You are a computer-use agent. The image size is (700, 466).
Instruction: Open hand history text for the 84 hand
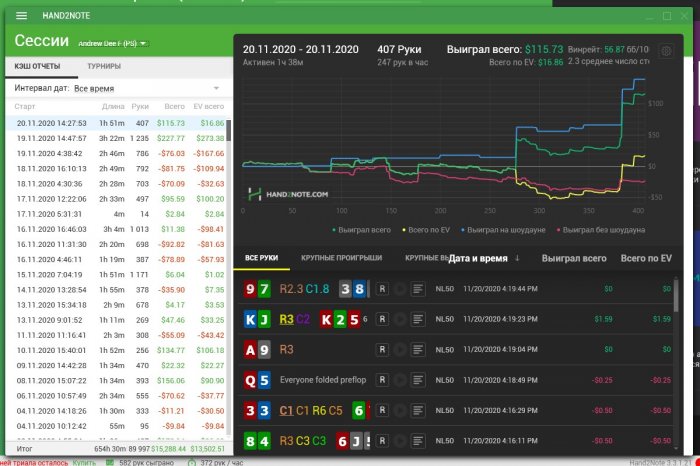tap(418, 441)
